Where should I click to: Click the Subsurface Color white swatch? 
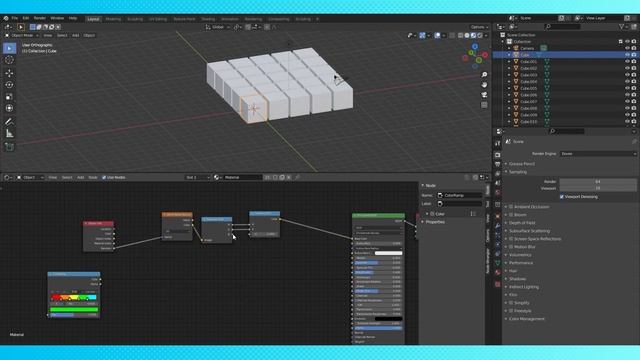click(x=388, y=253)
